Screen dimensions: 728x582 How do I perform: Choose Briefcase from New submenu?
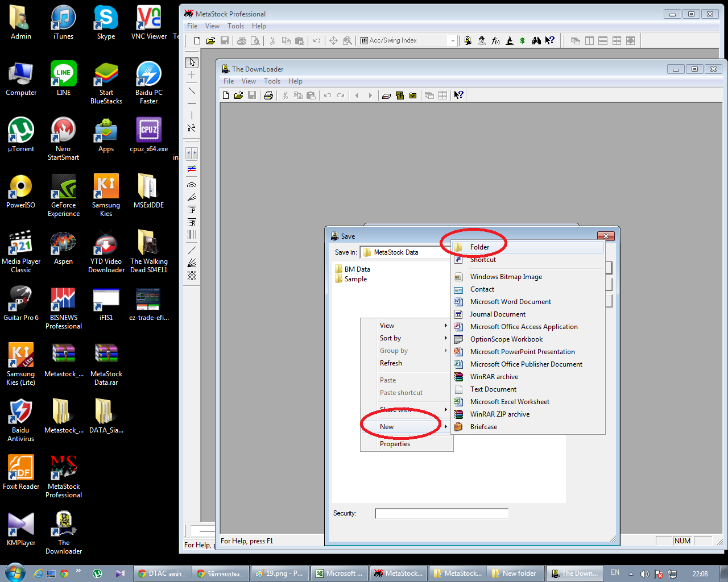tap(528, 427)
